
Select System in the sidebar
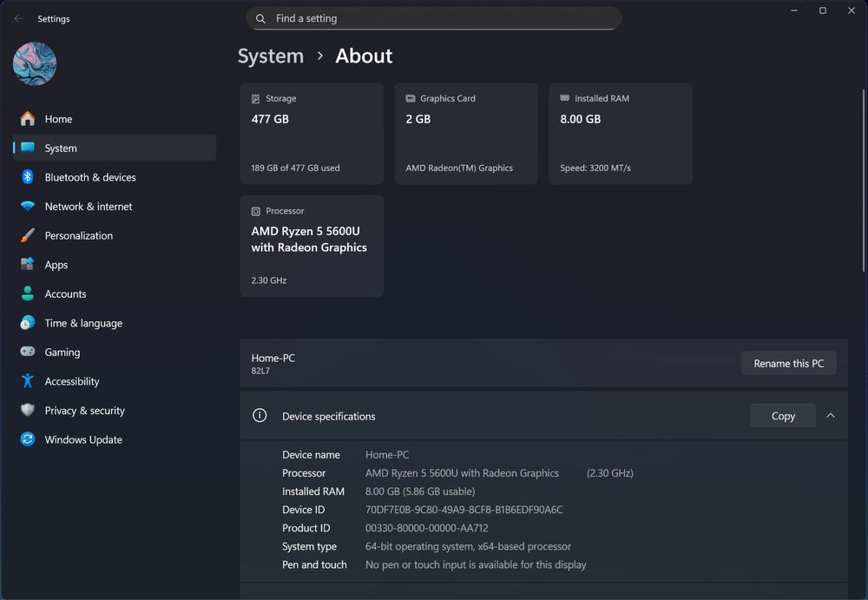(x=114, y=148)
